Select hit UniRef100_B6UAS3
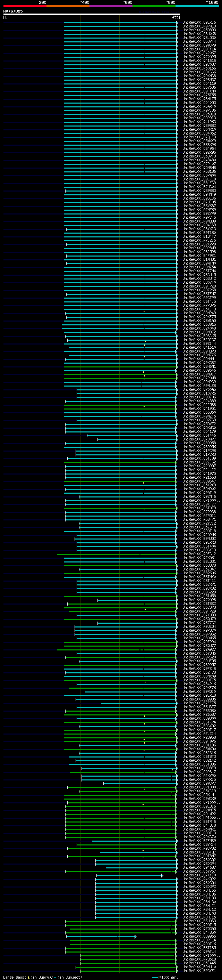The width and height of the screenshot is (222, 980). (x=199, y=921)
